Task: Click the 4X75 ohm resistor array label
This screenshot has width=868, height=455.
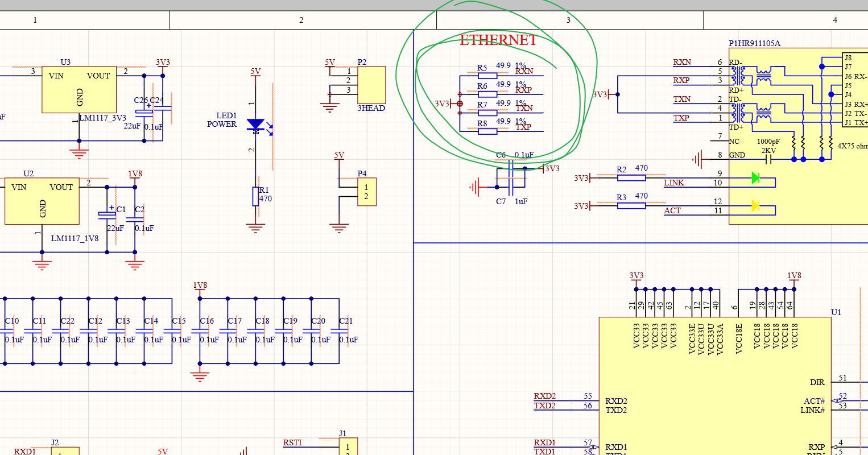Action: [853, 146]
